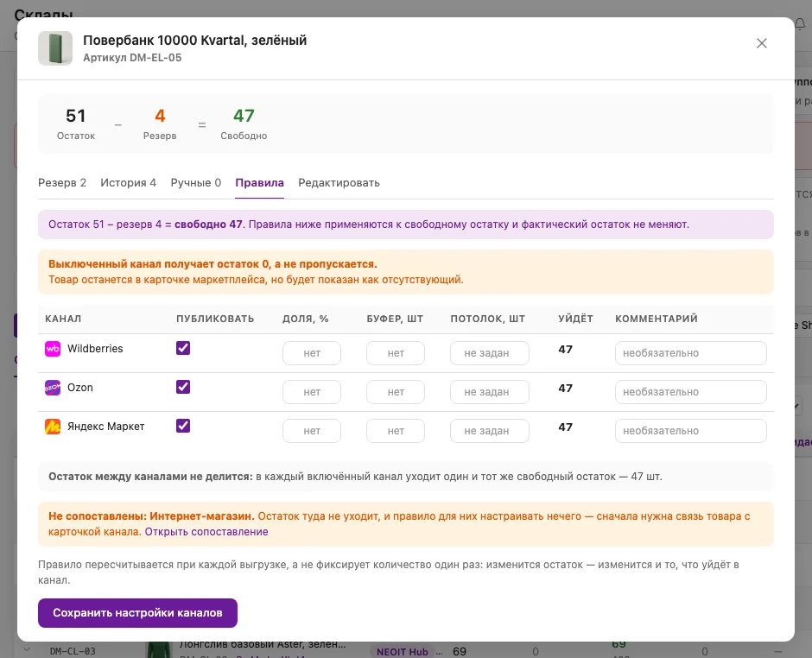Click the Wildberries channel logo icon
812x658 pixels.
tap(53, 349)
